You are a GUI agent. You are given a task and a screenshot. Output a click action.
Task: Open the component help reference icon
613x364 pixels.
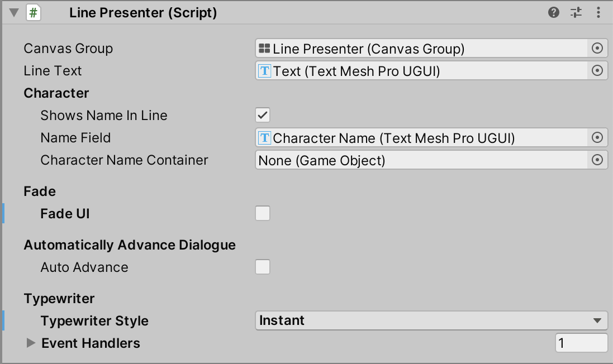click(x=554, y=12)
